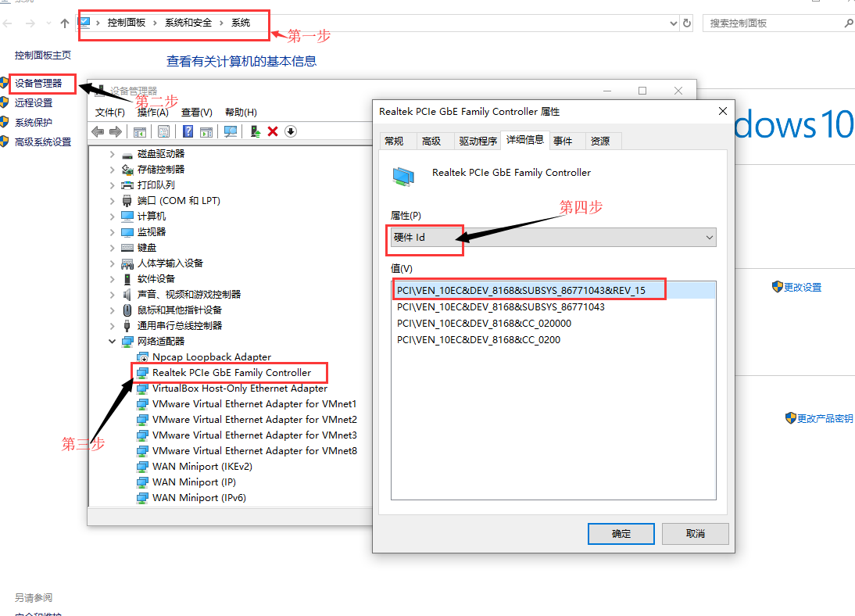Click the Properties toolbar icon
This screenshot has width=855, height=616.
(163, 131)
